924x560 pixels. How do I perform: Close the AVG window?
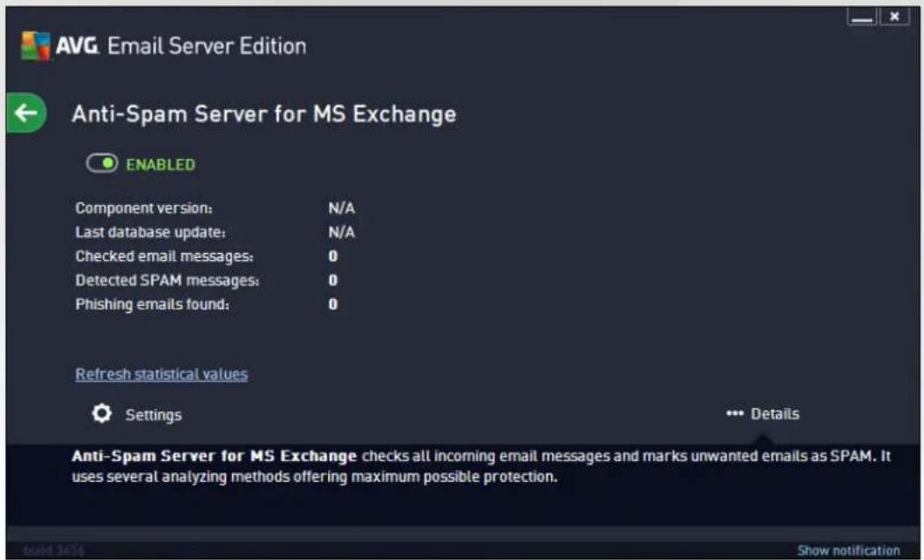tap(894, 17)
